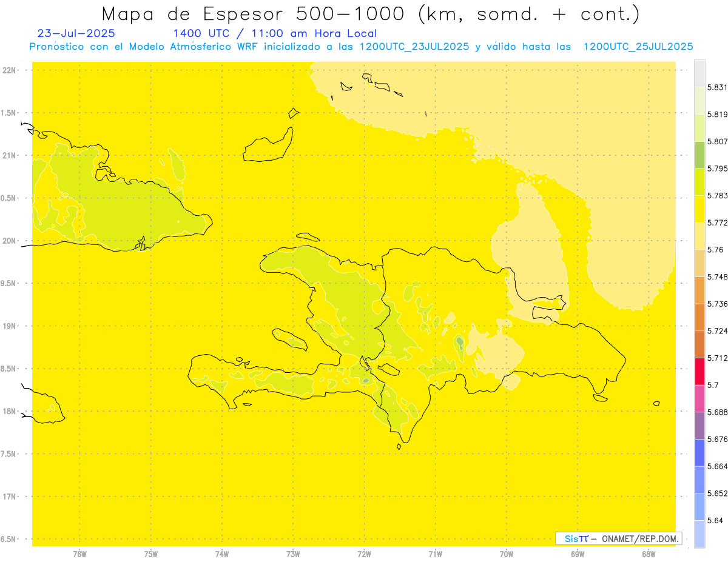Click the '18N' latitude label
Screen dimensions: 728x562
coord(9,412)
